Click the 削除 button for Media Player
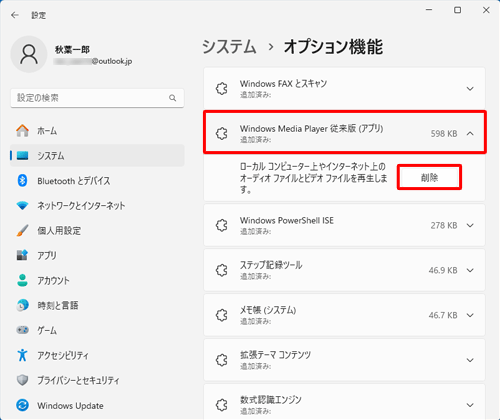 (x=429, y=177)
